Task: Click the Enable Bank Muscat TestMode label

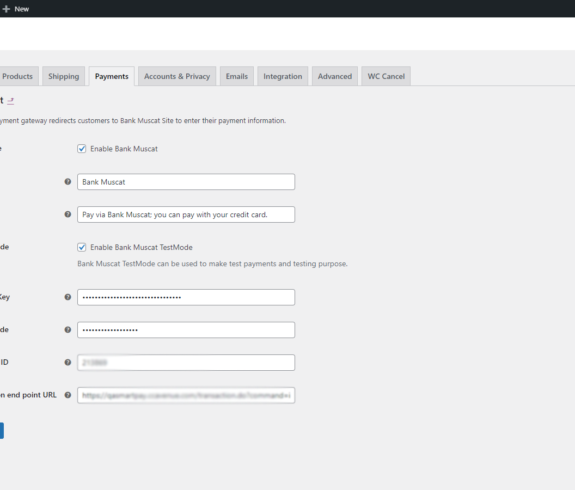Action: [142, 248]
